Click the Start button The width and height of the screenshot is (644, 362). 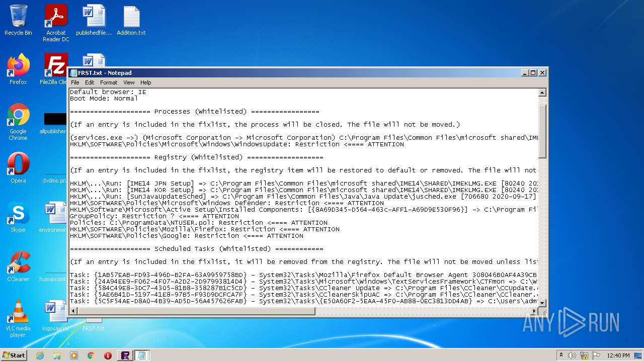pos(14,355)
